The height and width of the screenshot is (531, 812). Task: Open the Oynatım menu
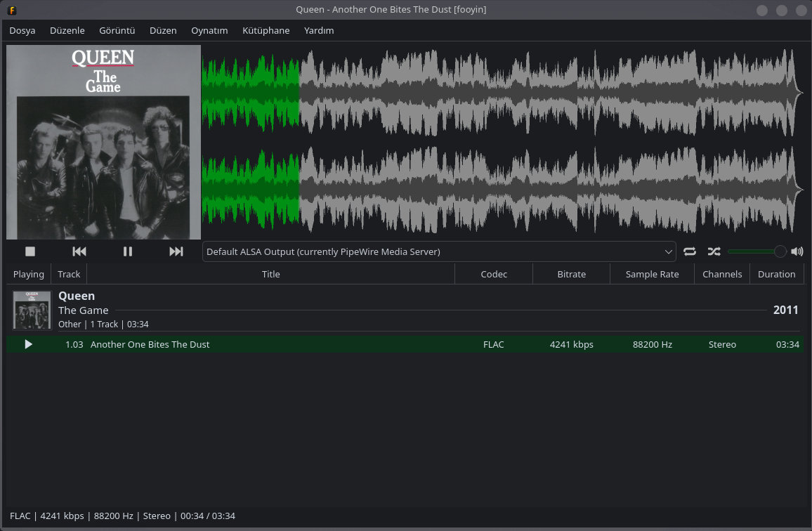[x=209, y=31]
